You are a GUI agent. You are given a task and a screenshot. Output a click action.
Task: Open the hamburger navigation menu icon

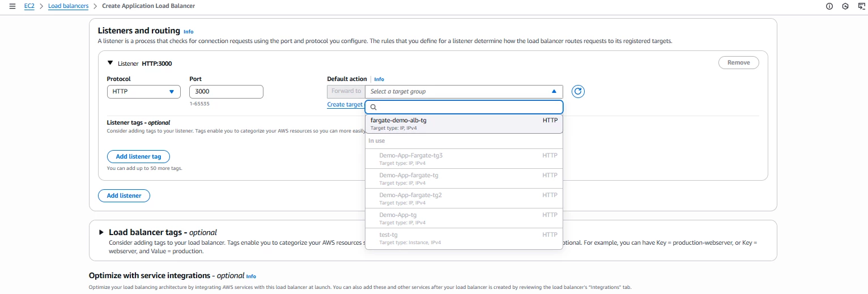[12, 6]
